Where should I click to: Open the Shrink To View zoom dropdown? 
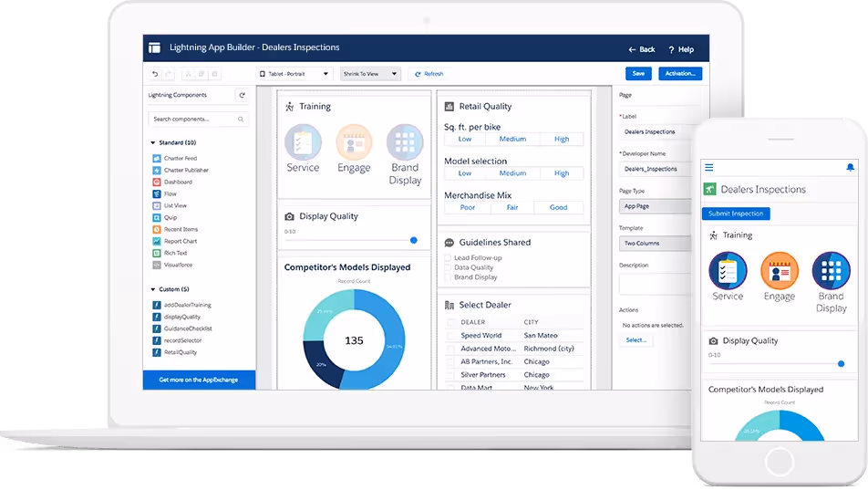click(x=370, y=74)
